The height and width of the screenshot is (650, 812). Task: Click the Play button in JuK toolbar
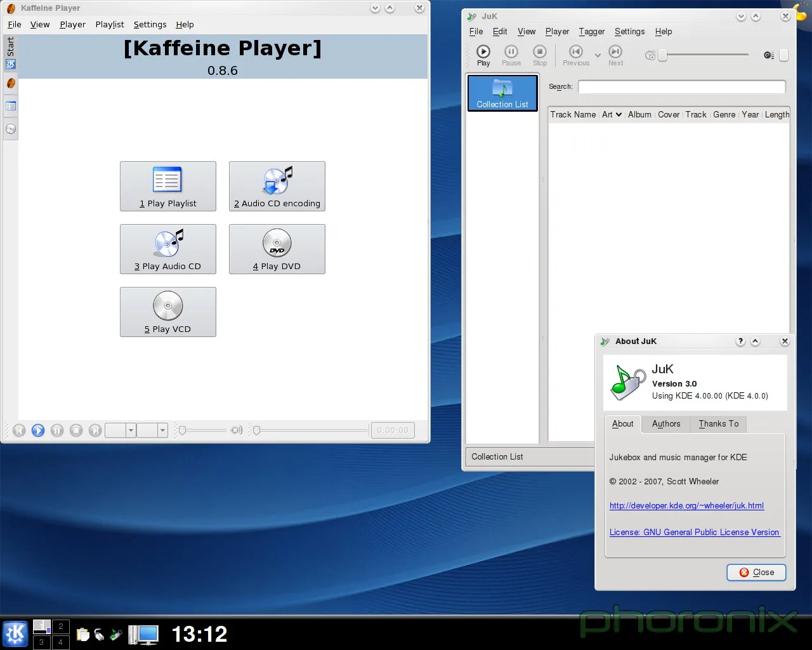point(483,55)
